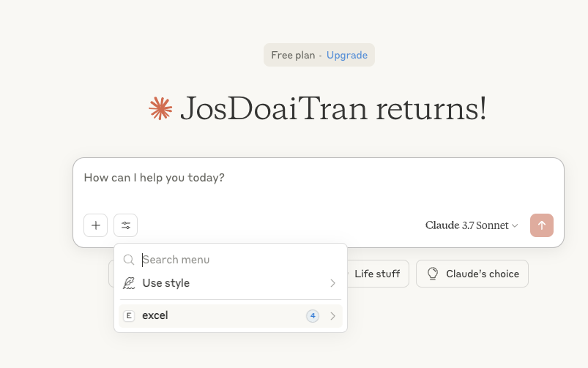Click the E icon beside excel
The image size is (588, 368).
point(129,316)
